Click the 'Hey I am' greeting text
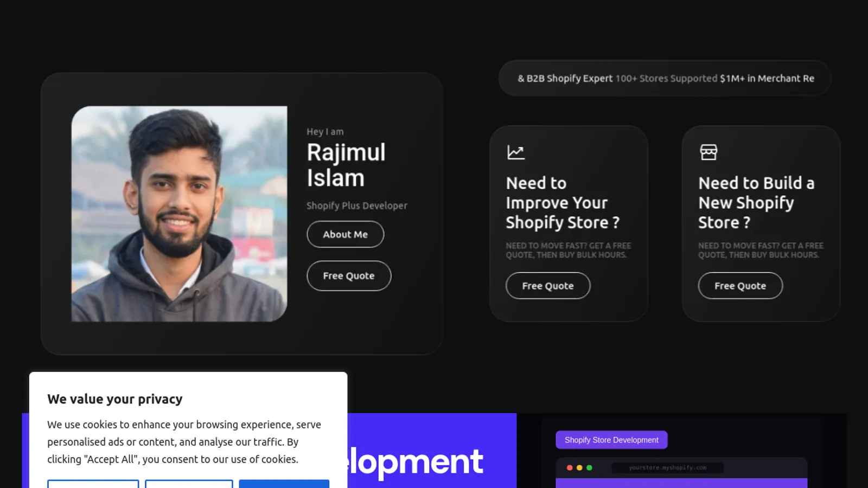This screenshot has height=488, width=868. click(x=325, y=132)
